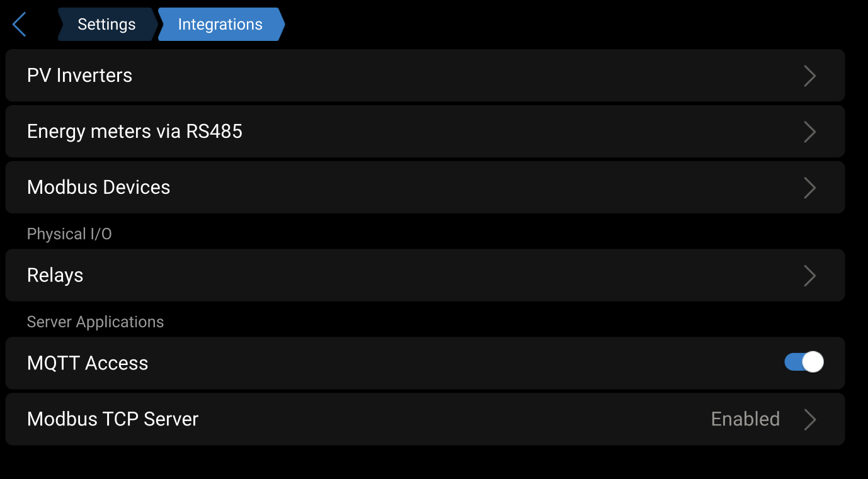This screenshot has width=868, height=479.
Task: Toggle the MQTT Access switch
Action: pyautogui.click(x=804, y=362)
